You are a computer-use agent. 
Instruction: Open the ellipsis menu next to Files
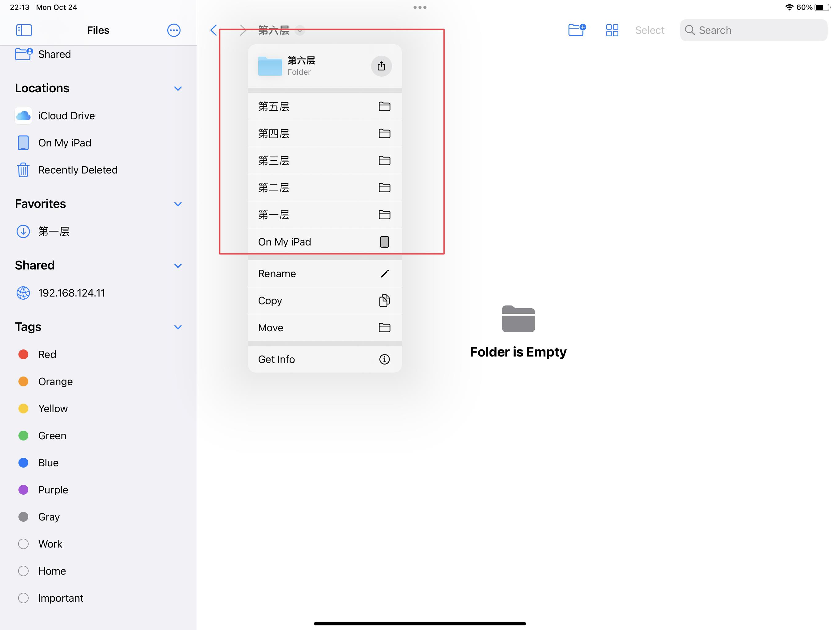(173, 30)
